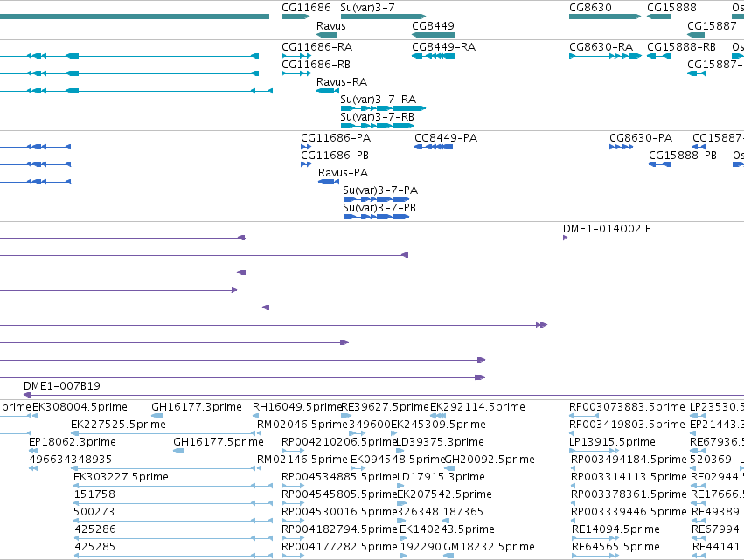
Task: Select the CG15888-RB transcript label
Action: (x=681, y=47)
